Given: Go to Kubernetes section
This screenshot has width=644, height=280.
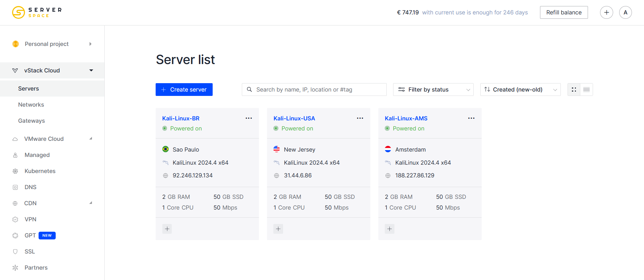Looking at the screenshot, I should (40, 171).
